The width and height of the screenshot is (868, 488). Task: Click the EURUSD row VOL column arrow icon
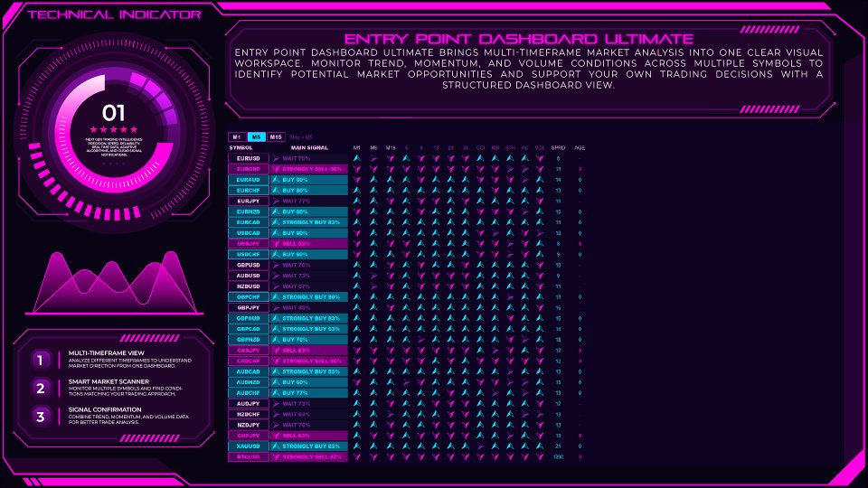tap(540, 158)
